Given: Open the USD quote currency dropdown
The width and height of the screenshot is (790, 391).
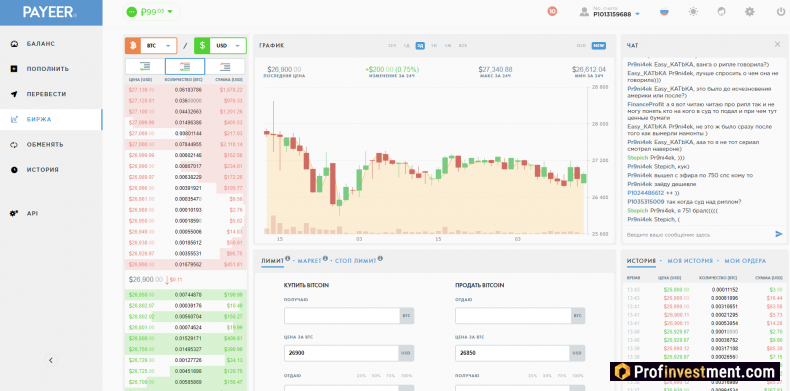Looking at the screenshot, I should [x=228, y=45].
